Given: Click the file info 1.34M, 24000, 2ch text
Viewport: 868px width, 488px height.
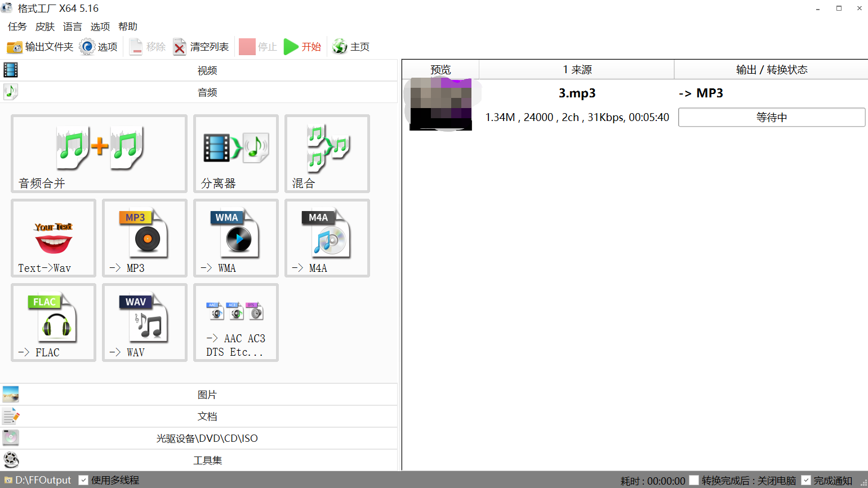Looking at the screenshot, I should [x=577, y=117].
